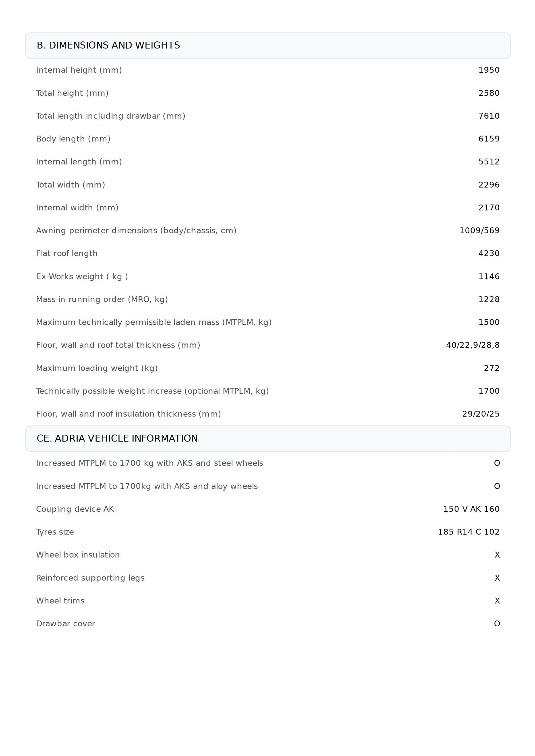Select the Internal length (mm) label
Screen dimensions: 535x756
click(79, 162)
